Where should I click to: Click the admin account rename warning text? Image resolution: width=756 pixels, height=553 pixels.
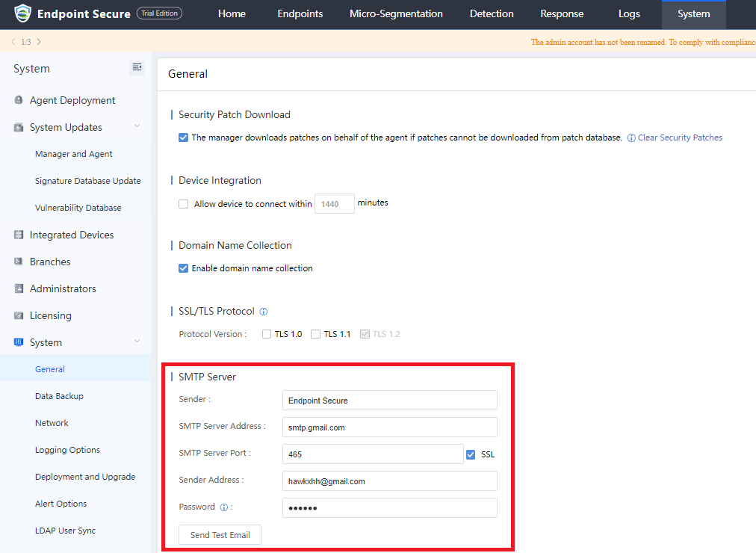[643, 42]
